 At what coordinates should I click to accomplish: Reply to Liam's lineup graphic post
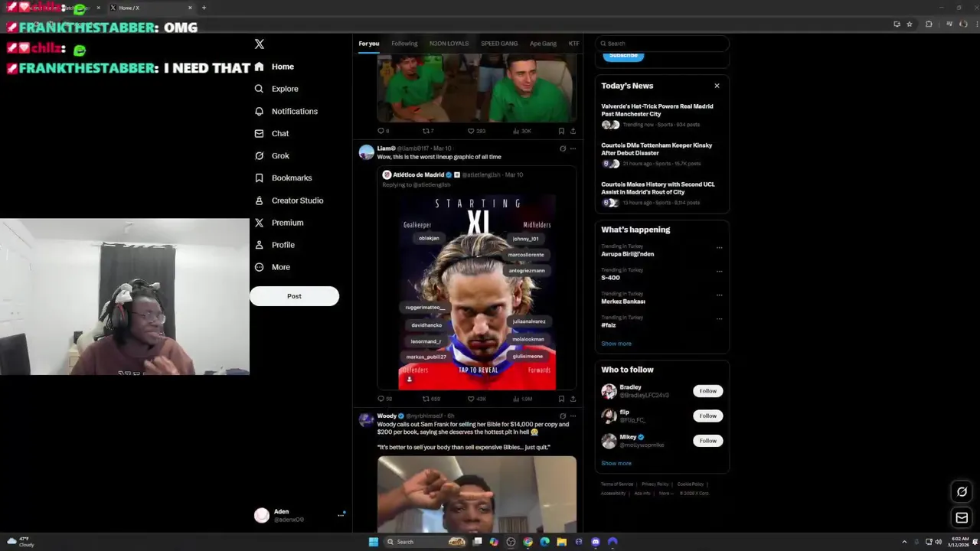coord(384,399)
